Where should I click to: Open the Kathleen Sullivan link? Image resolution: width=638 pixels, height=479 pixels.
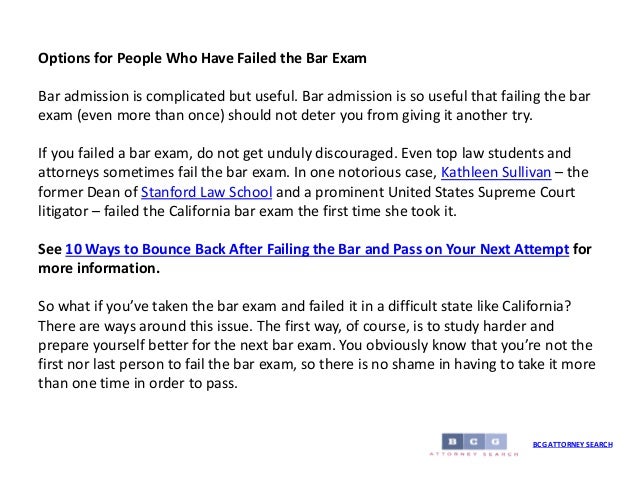[496, 173]
